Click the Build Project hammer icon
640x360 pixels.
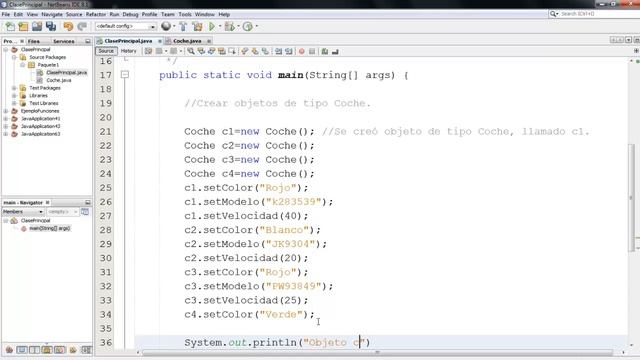pos(183,27)
